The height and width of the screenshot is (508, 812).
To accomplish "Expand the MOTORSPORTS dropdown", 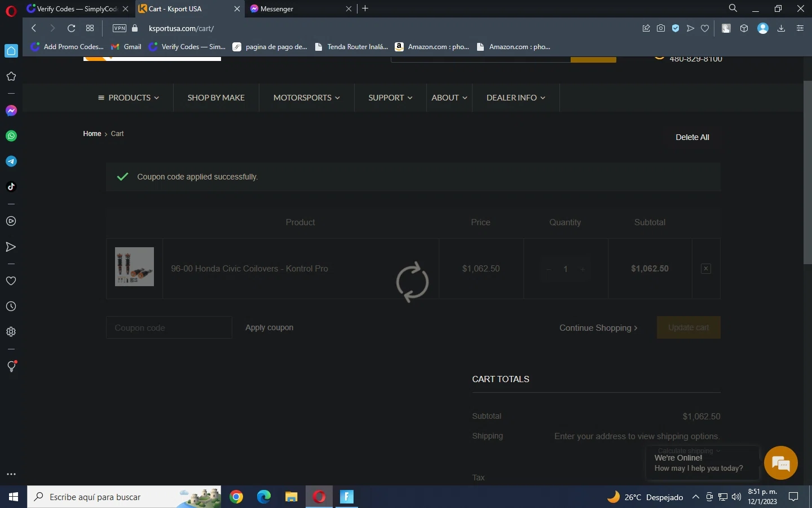I will (307, 98).
